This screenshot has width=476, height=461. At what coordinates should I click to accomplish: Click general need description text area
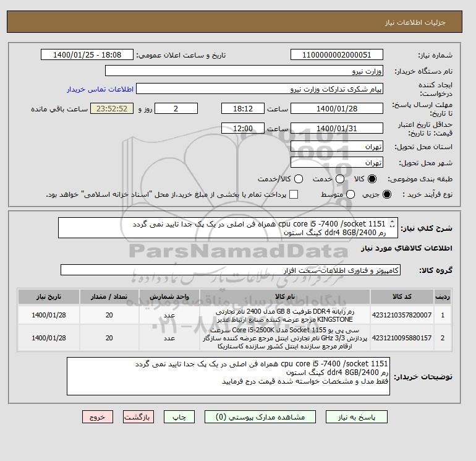pyautogui.click(x=228, y=228)
